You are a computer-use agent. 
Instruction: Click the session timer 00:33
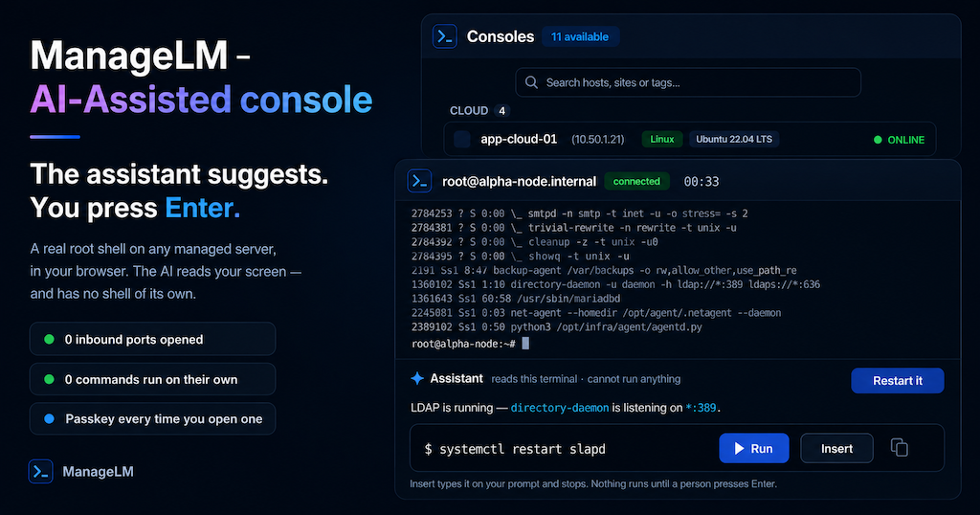[x=702, y=181]
